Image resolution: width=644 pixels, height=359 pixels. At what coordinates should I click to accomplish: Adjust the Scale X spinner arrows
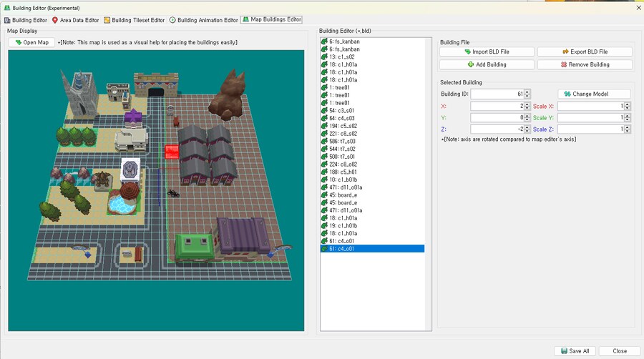tap(627, 106)
